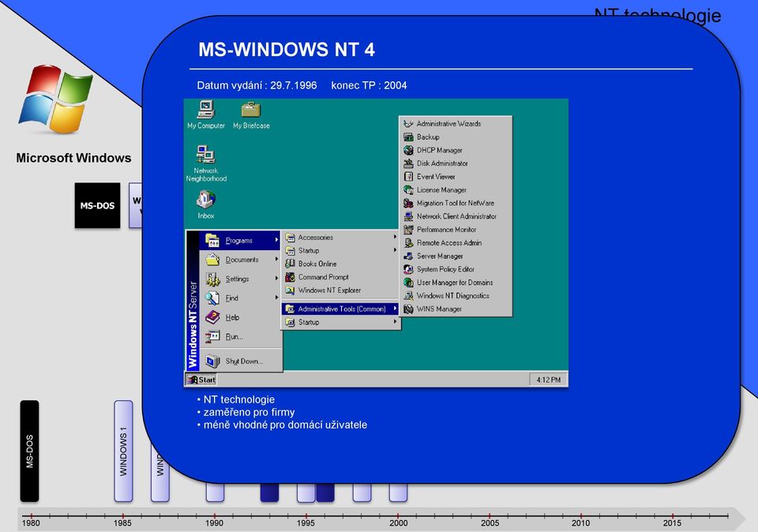The height and width of the screenshot is (532, 758).
Task: Click the Settings icon in Start menu
Action: coord(212,279)
